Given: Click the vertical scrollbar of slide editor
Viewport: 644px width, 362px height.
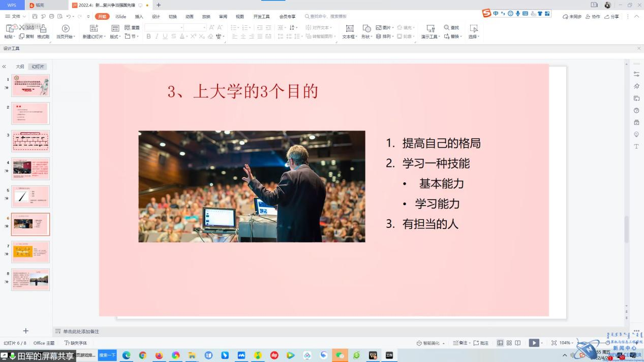Looking at the screenshot, I should click(626, 229).
